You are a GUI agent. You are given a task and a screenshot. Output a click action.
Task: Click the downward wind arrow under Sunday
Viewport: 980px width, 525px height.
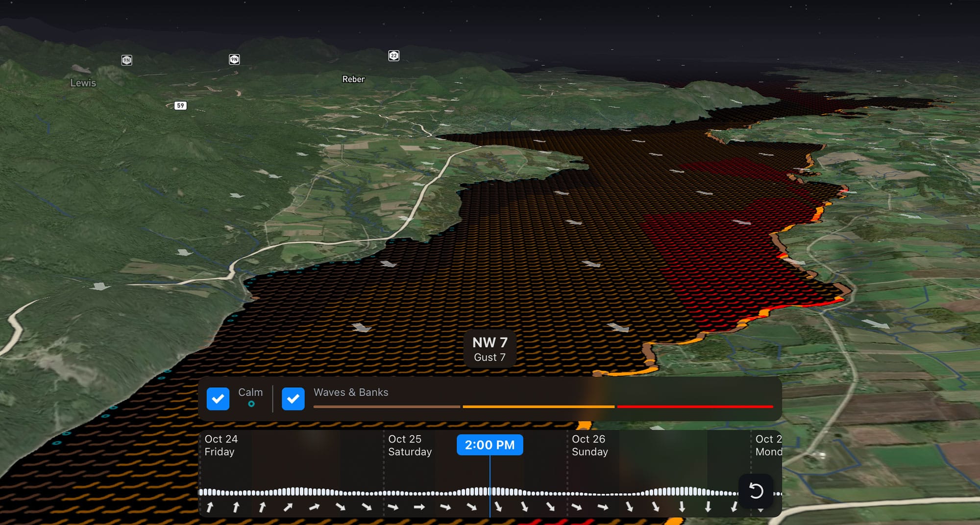(x=681, y=507)
